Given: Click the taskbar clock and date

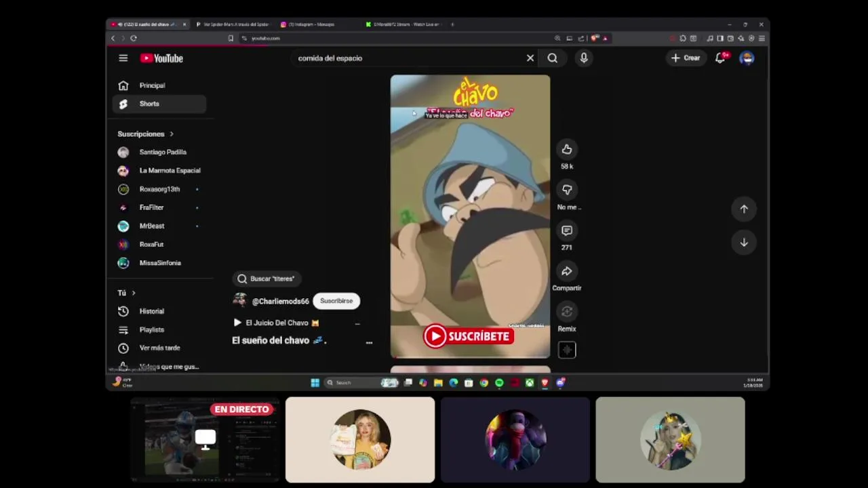Looking at the screenshot, I should pos(753,383).
